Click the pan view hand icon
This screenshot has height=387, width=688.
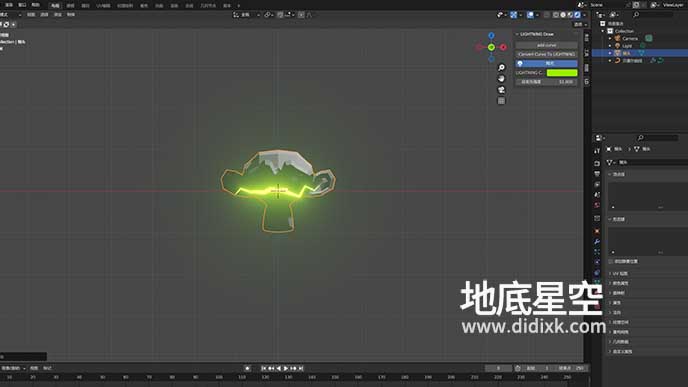[501, 79]
